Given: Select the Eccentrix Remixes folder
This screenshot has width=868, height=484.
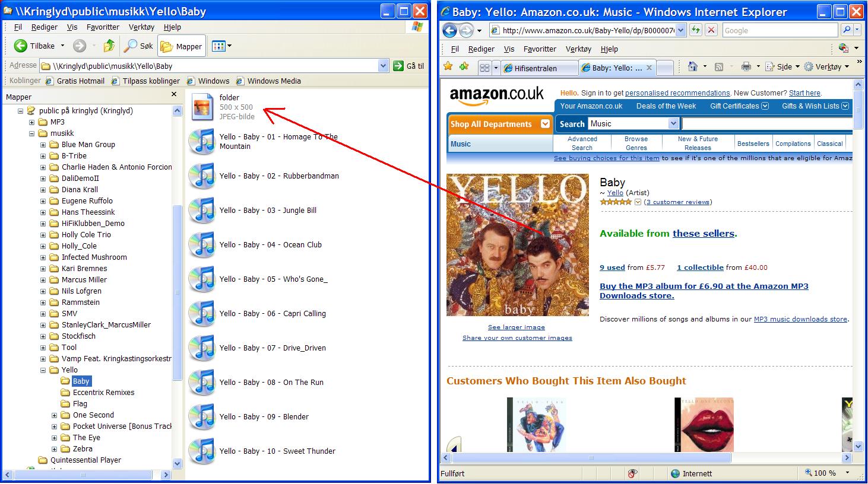Looking at the screenshot, I should click(x=103, y=393).
